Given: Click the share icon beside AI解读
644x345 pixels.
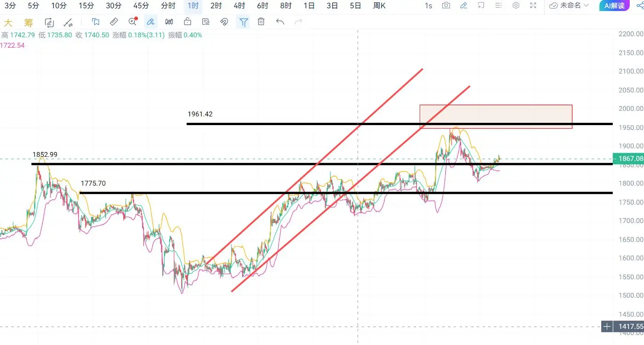Looking at the screenshot, I should [x=639, y=6].
